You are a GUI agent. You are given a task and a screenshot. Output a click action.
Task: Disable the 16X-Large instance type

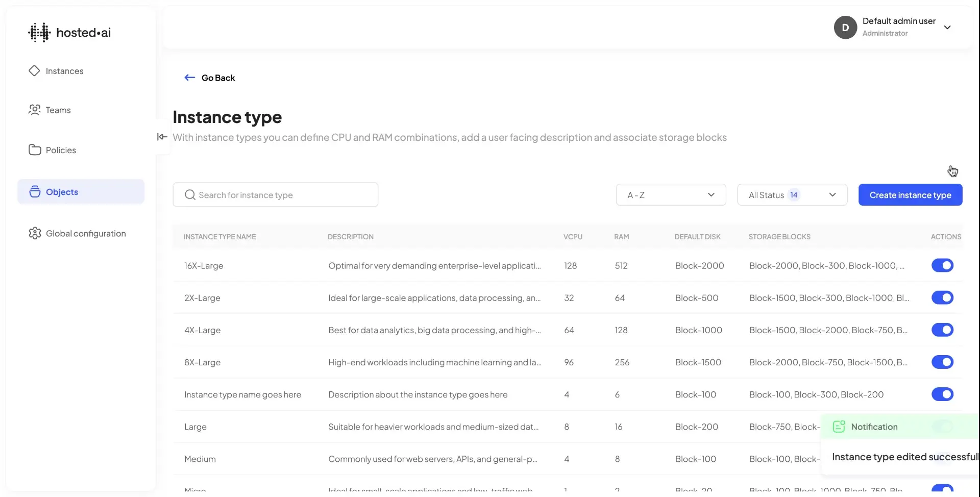943,265
